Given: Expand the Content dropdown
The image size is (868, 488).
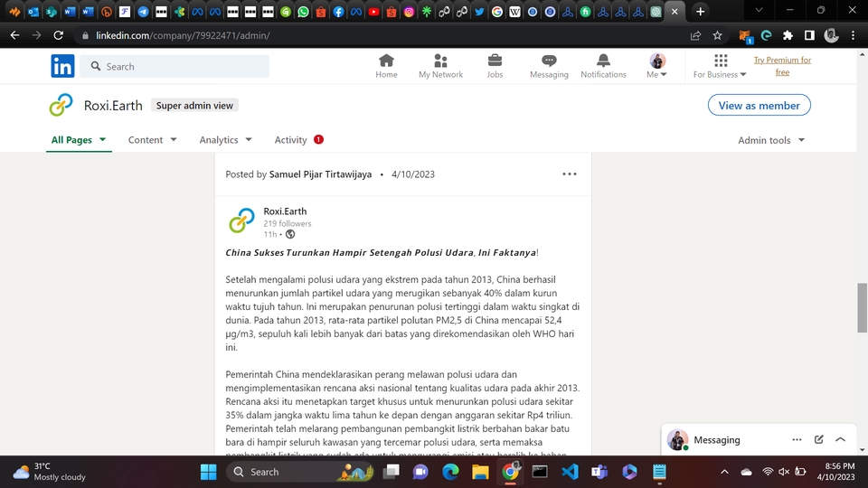Looking at the screenshot, I should click(152, 140).
